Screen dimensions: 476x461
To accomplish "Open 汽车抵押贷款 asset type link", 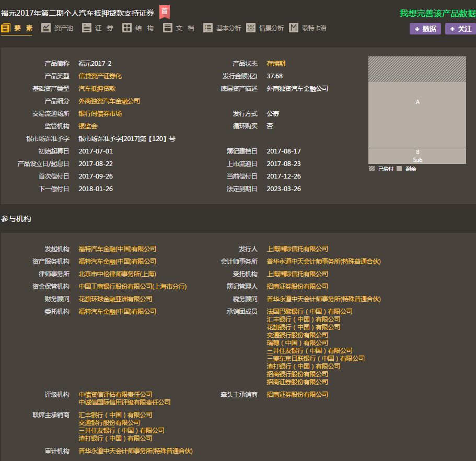I will click(x=97, y=89).
